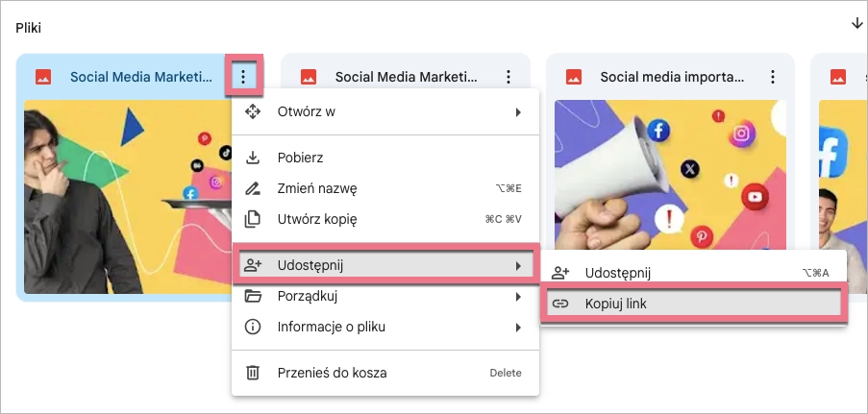
Task: Choose Porządkuj menu entry
Action: coord(385,296)
